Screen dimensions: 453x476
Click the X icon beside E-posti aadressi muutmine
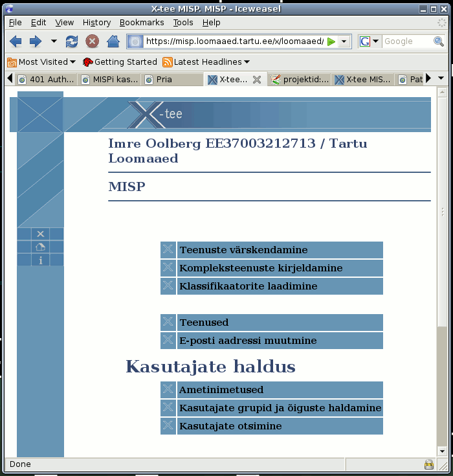coord(168,341)
